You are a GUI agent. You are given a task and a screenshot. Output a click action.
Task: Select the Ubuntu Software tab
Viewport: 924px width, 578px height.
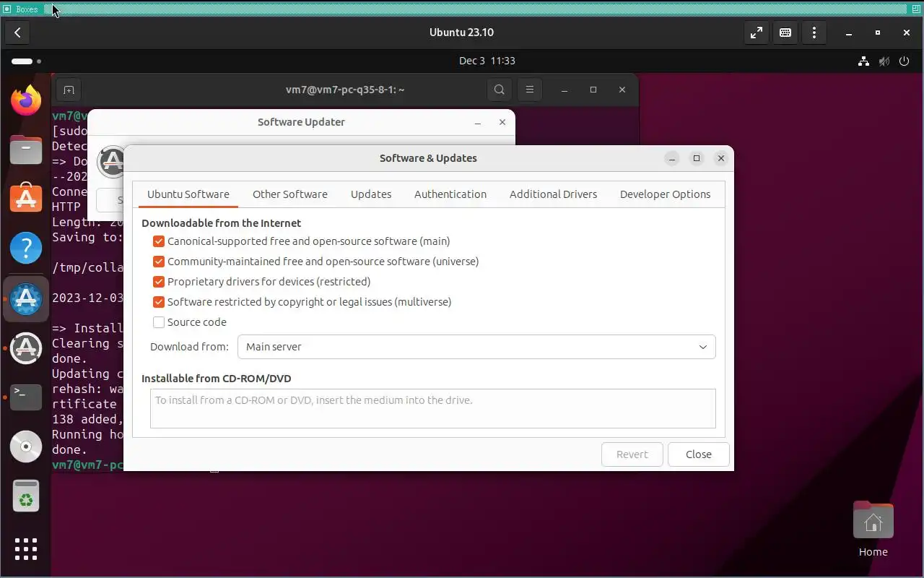coord(188,194)
